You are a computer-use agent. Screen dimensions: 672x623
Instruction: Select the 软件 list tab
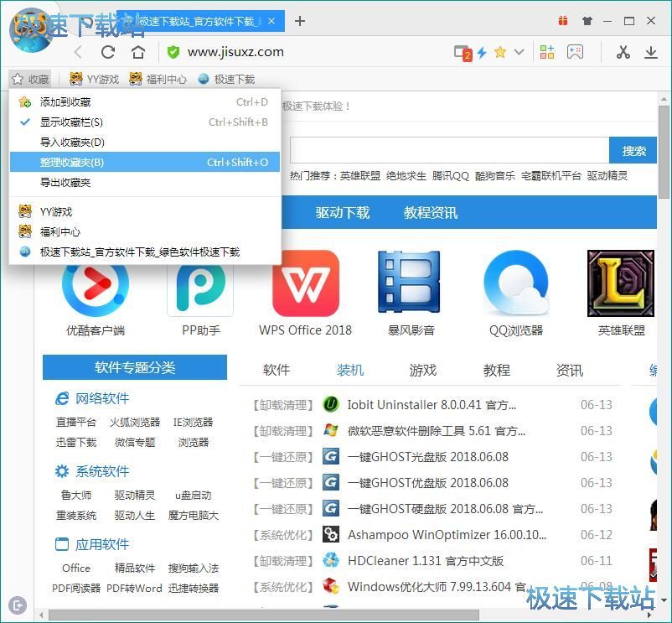point(277,370)
